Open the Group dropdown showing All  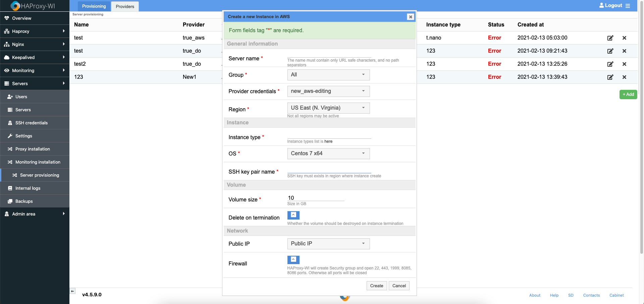[x=328, y=75]
